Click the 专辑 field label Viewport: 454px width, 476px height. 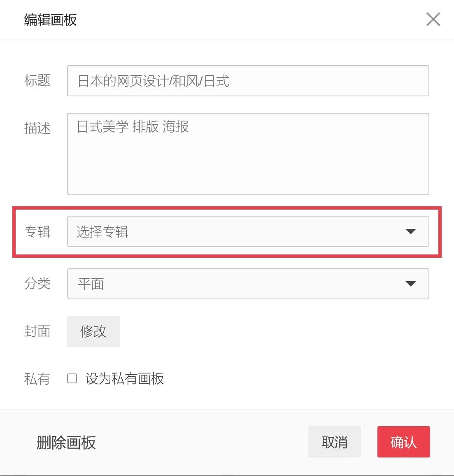[x=37, y=232]
